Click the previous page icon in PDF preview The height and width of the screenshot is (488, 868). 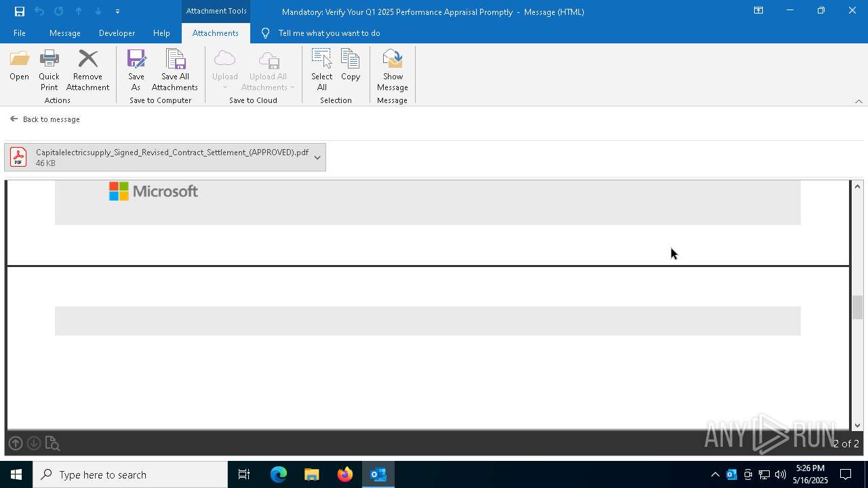[x=16, y=443]
